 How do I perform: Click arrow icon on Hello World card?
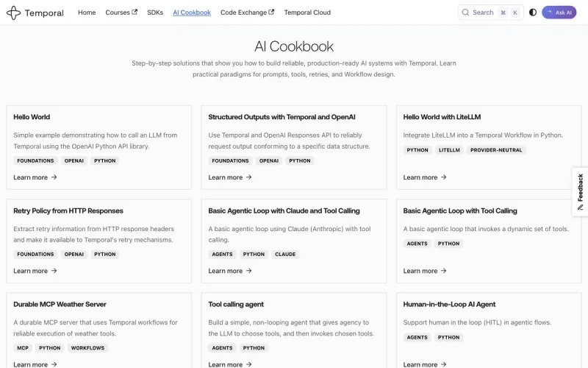pyautogui.click(x=54, y=177)
